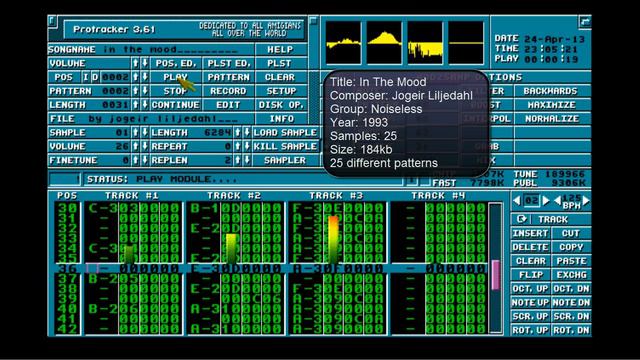Click NOTE DN button
The width and height of the screenshot is (640, 360).
pos(571,302)
